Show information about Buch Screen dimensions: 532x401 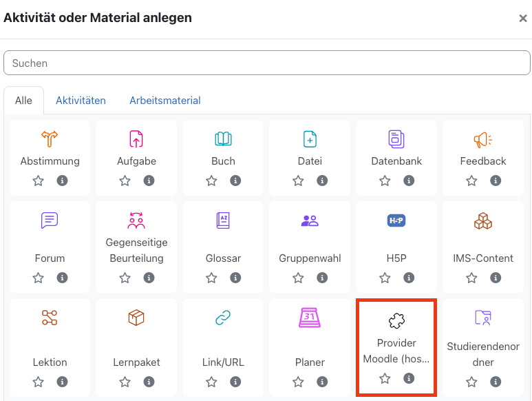[x=235, y=181]
